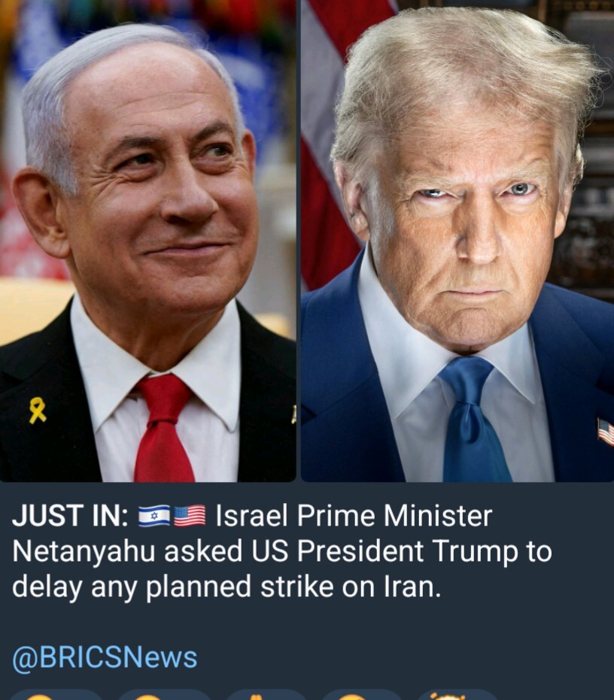Click the bold "JUST IN:" text

click(71, 516)
